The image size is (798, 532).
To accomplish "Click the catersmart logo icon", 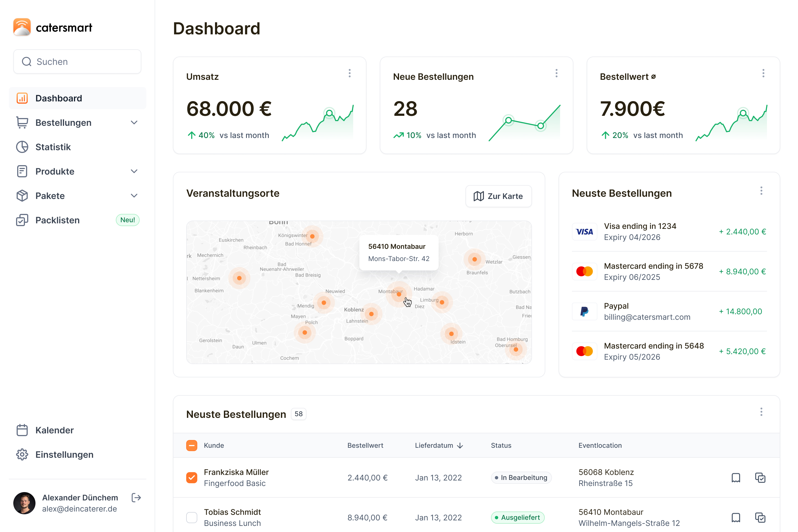I will point(22,27).
